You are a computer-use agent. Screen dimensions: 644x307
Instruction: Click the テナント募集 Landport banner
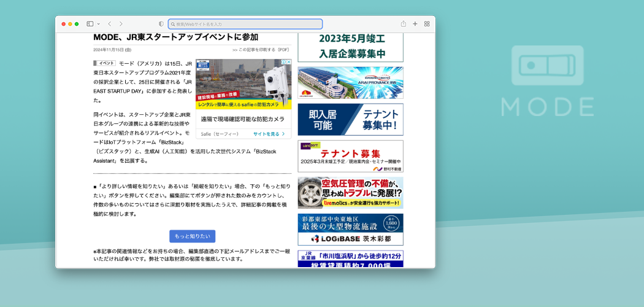pyautogui.click(x=350, y=156)
